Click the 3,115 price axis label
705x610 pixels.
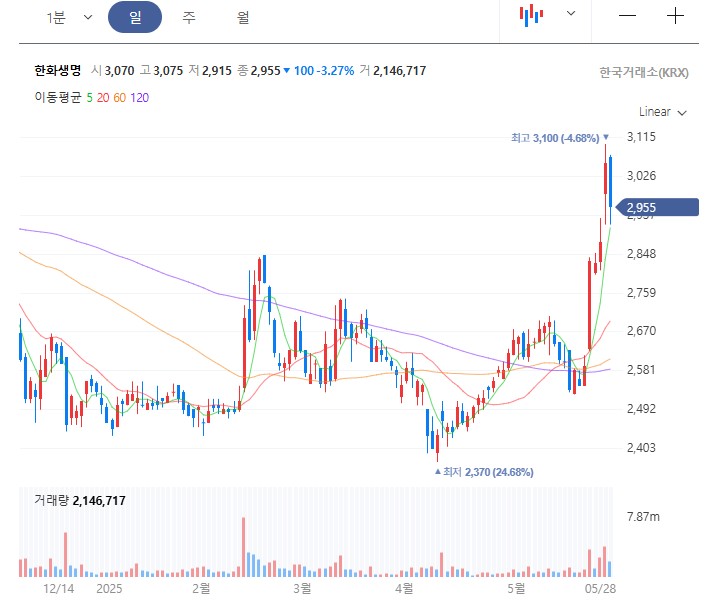point(641,137)
